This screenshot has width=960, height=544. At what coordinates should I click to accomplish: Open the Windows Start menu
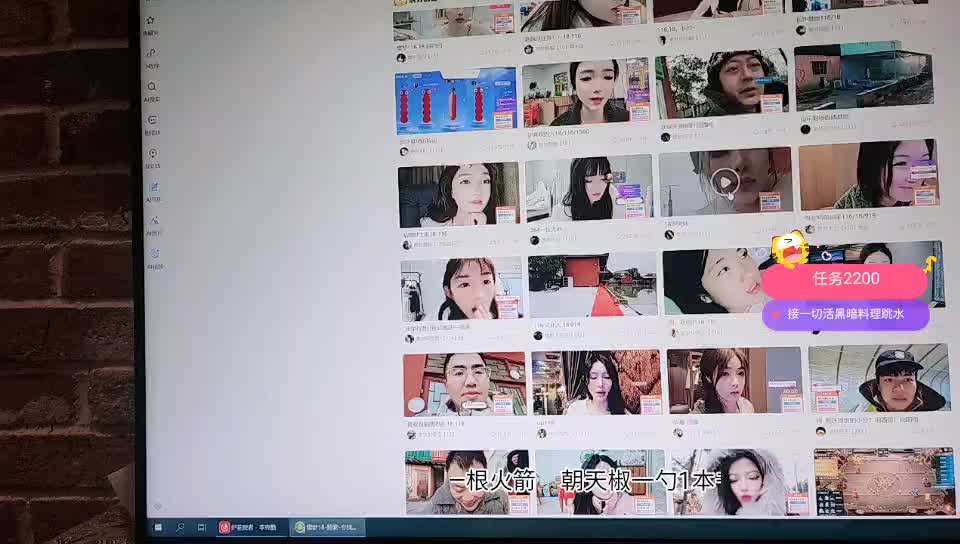[x=157, y=527]
